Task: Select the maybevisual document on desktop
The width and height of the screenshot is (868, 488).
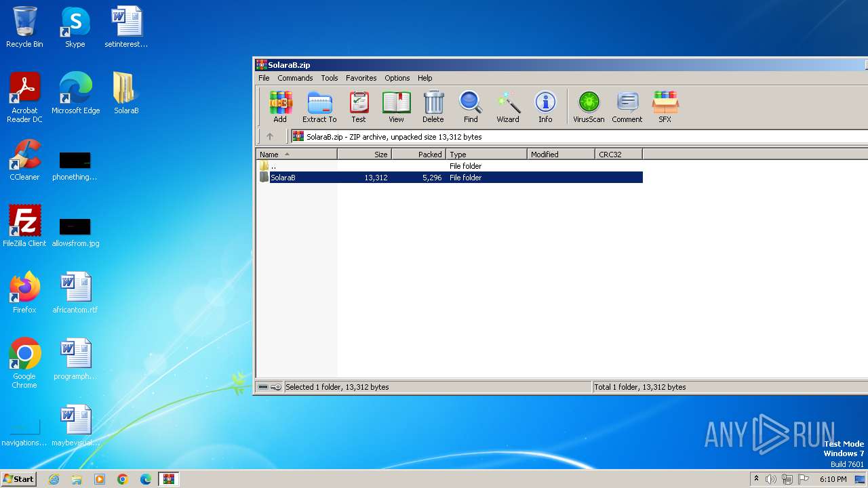Action: (75, 426)
